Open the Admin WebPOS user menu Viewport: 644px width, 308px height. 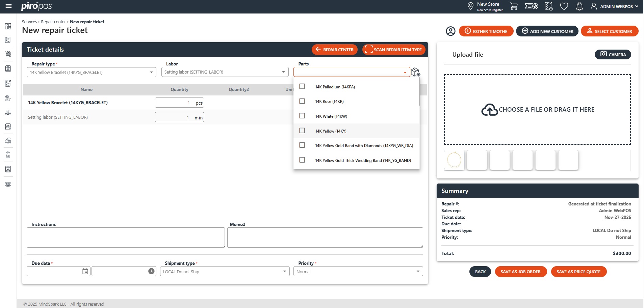tap(615, 6)
